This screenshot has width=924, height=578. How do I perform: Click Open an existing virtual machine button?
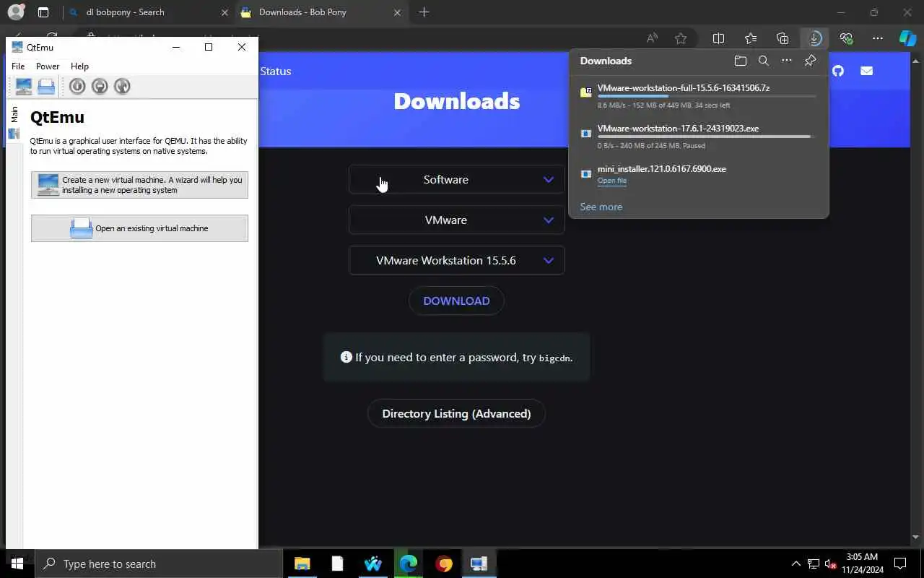[139, 228]
